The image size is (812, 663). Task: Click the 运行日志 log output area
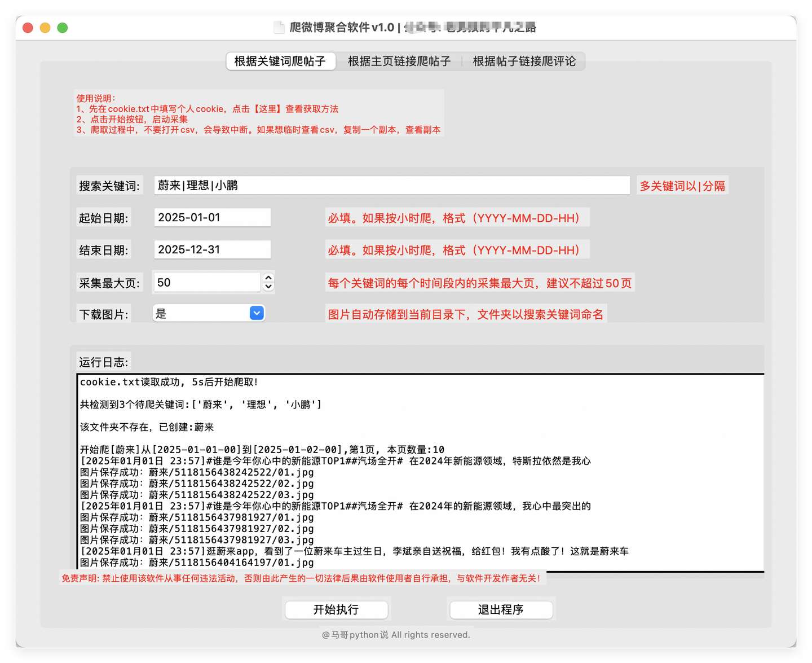click(x=420, y=471)
